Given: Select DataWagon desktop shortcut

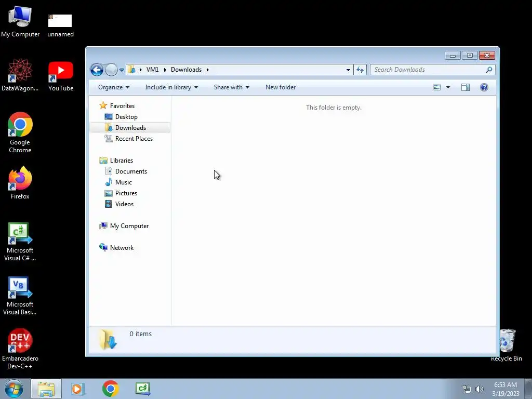Looking at the screenshot, I should tap(20, 75).
